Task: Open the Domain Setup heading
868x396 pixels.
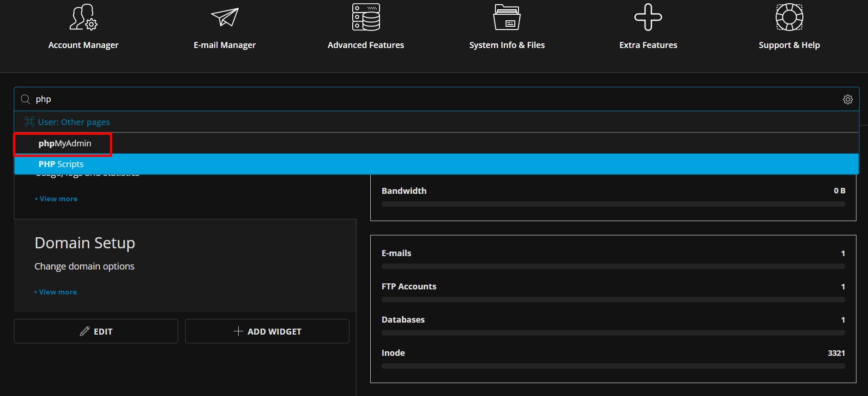Action: (x=85, y=243)
